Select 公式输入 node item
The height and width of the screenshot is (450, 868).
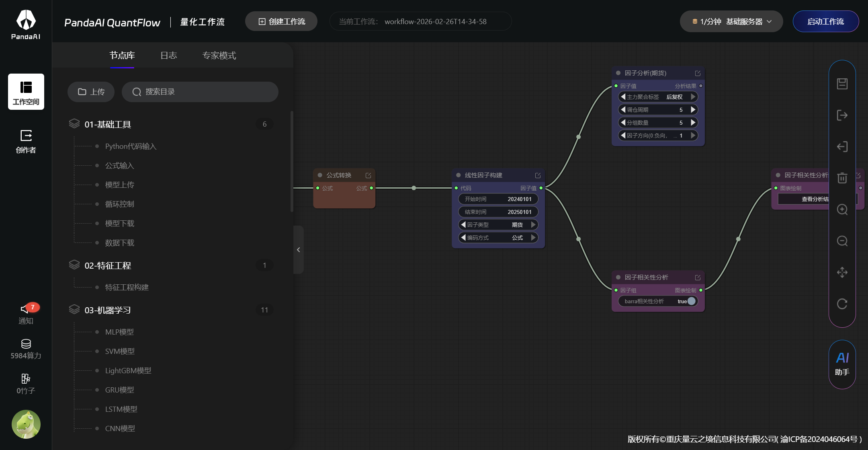point(119,166)
